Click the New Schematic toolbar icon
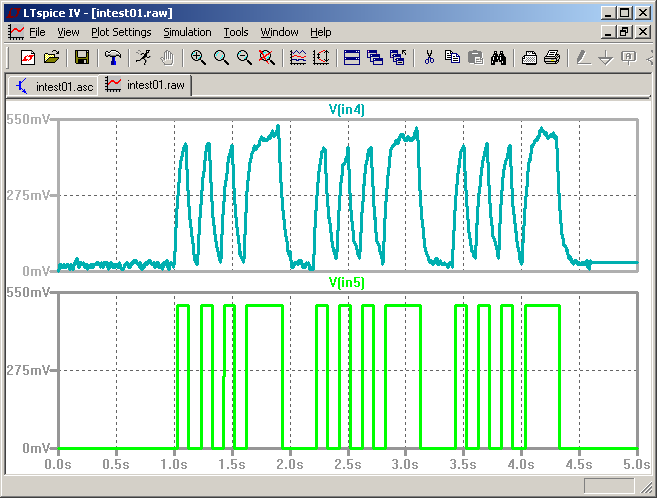 (28, 57)
